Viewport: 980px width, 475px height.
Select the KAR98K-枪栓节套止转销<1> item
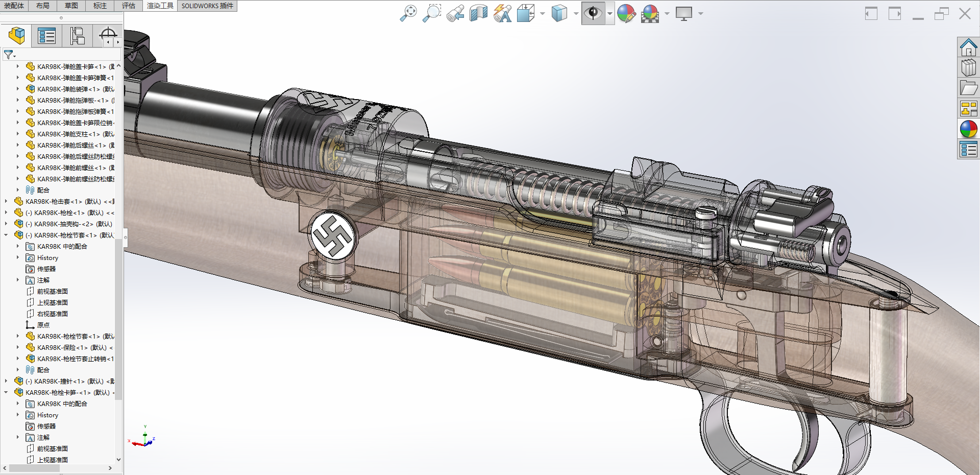pos(76,359)
